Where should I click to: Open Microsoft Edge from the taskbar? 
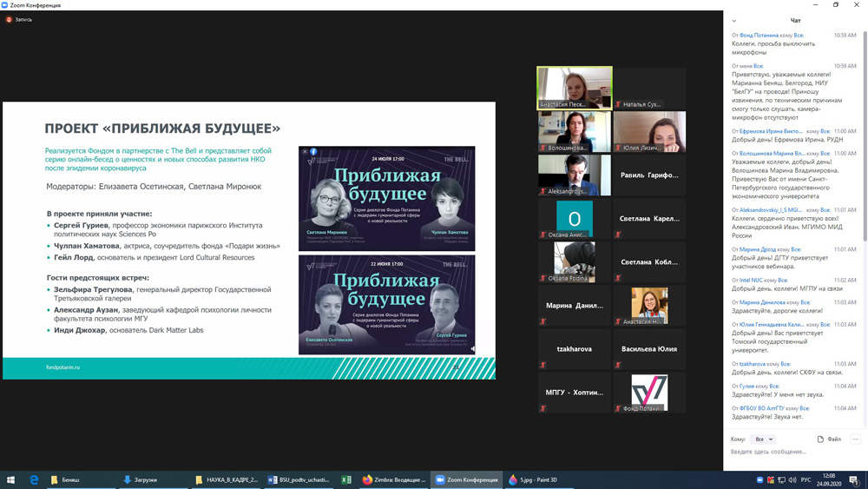34,479
